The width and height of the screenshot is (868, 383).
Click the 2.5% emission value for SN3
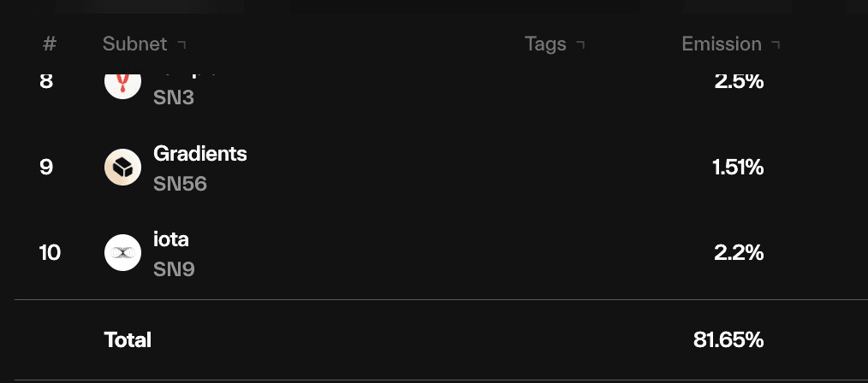pos(739,82)
